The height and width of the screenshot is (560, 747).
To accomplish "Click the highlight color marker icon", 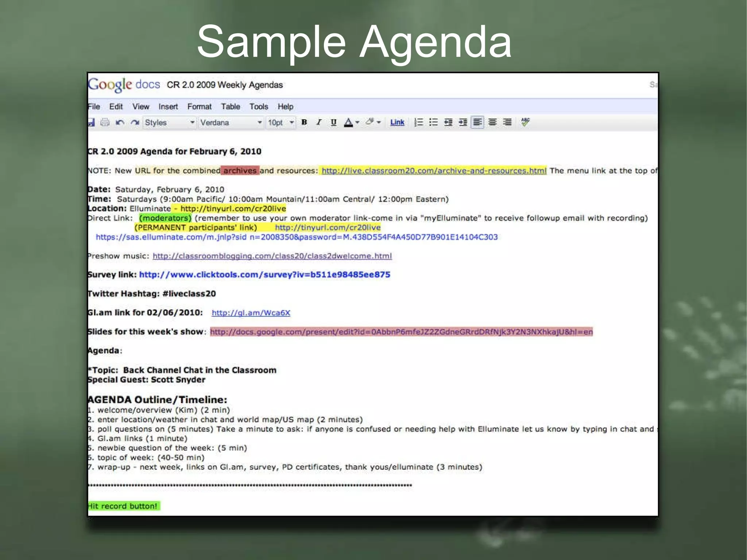I will [x=370, y=122].
